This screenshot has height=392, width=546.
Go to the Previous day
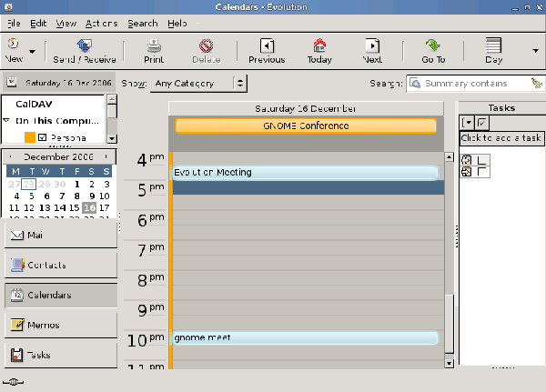(x=266, y=45)
